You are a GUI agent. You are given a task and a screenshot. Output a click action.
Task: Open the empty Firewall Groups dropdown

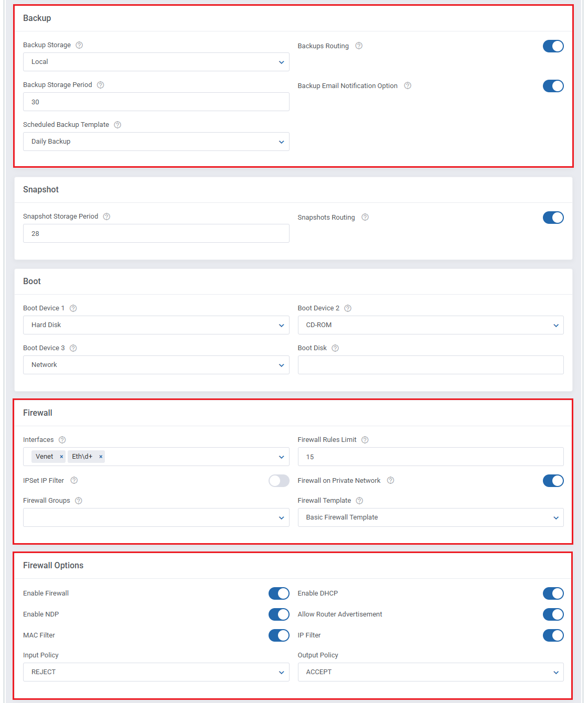click(156, 517)
